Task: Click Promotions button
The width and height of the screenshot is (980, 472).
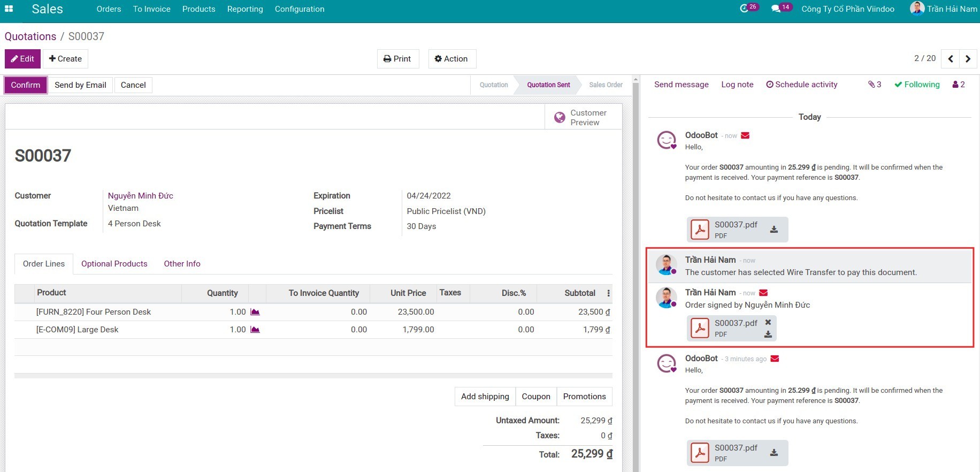Action: pos(585,397)
